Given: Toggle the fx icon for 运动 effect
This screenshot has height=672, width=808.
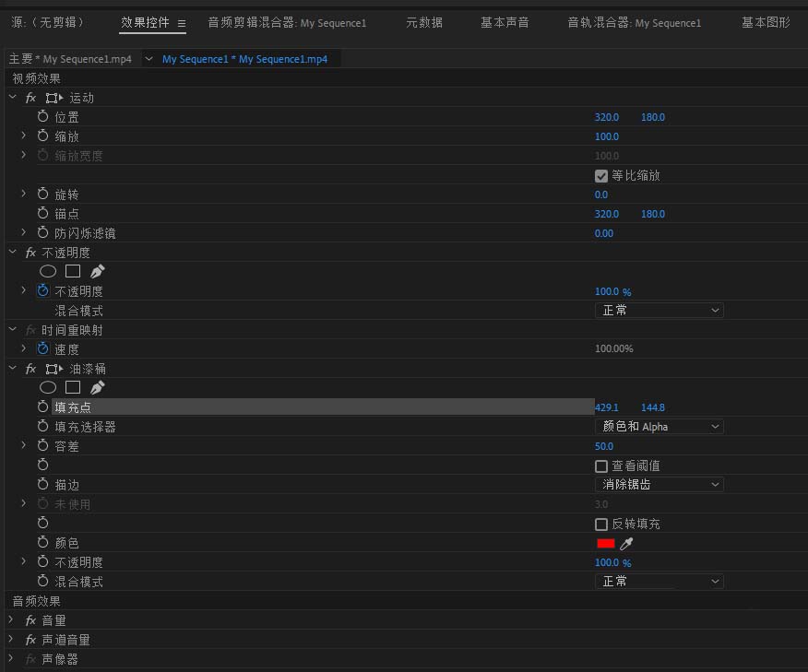Looking at the screenshot, I should click(x=30, y=98).
